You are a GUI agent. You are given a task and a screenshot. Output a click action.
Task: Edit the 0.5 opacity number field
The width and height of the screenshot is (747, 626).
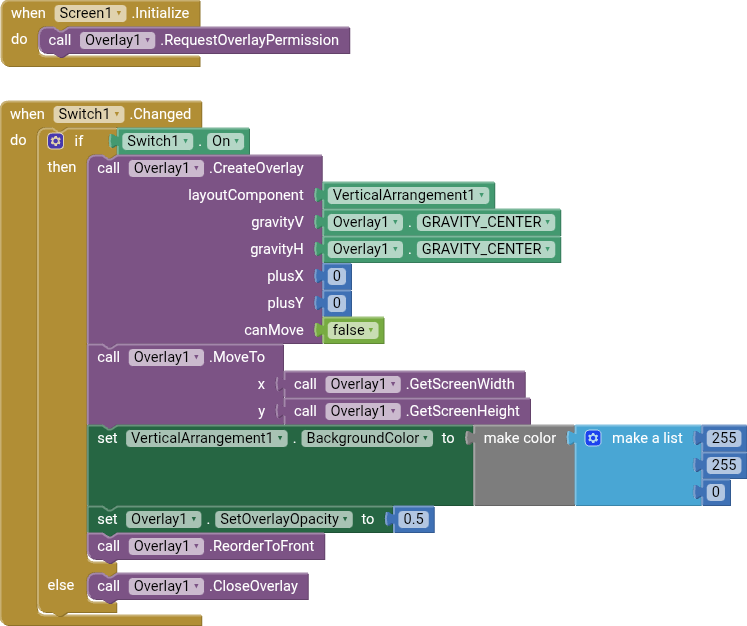point(413,519)
